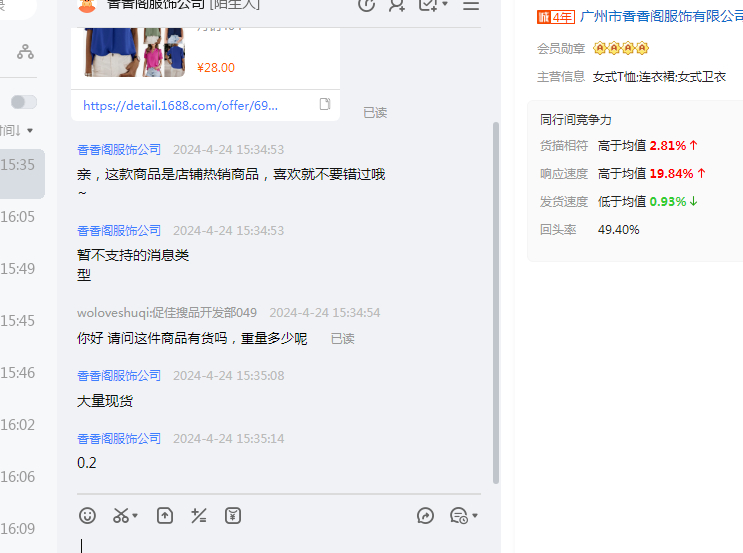Click sender woloveshuqi:促佳搜品开发部049

tap(167, 313)
